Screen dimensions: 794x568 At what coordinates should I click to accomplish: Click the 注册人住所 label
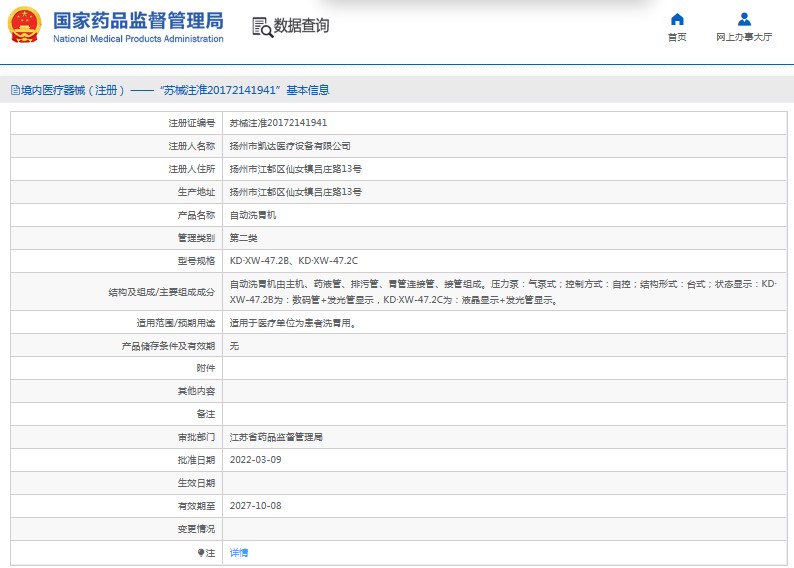point(192,169)
